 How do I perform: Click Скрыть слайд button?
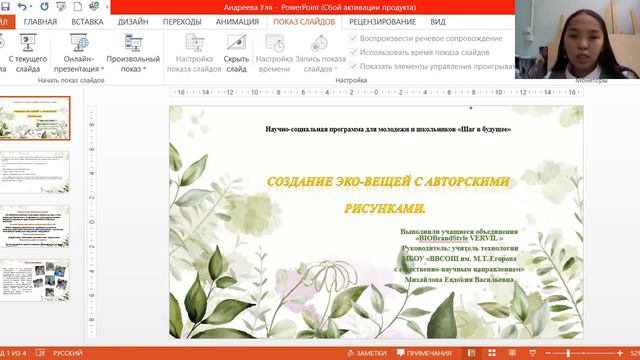tap(236, 53)
